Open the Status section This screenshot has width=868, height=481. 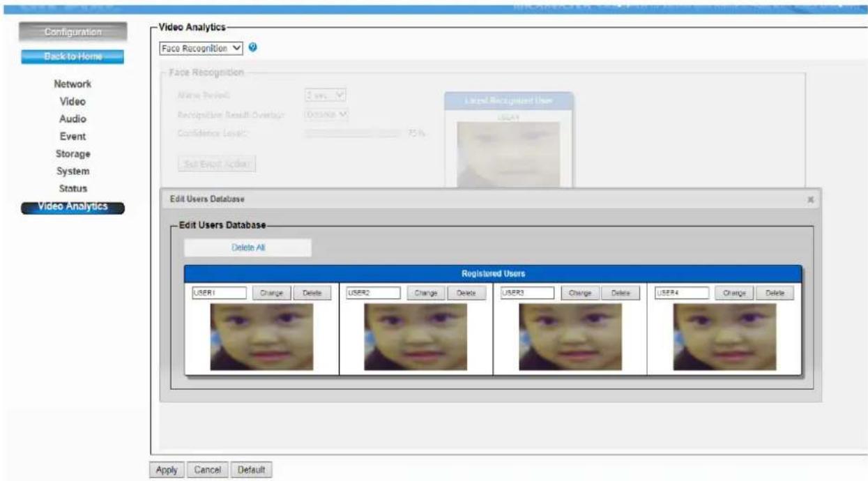73,188
